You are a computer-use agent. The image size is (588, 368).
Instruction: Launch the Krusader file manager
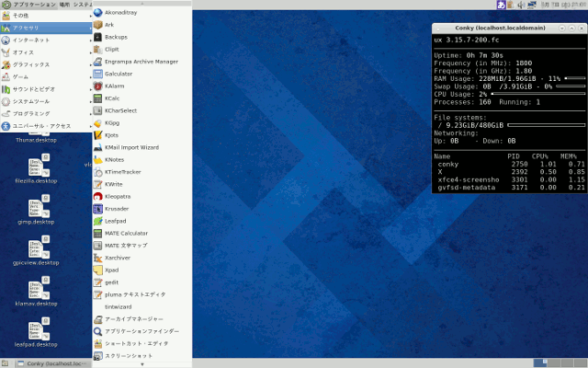116,209
